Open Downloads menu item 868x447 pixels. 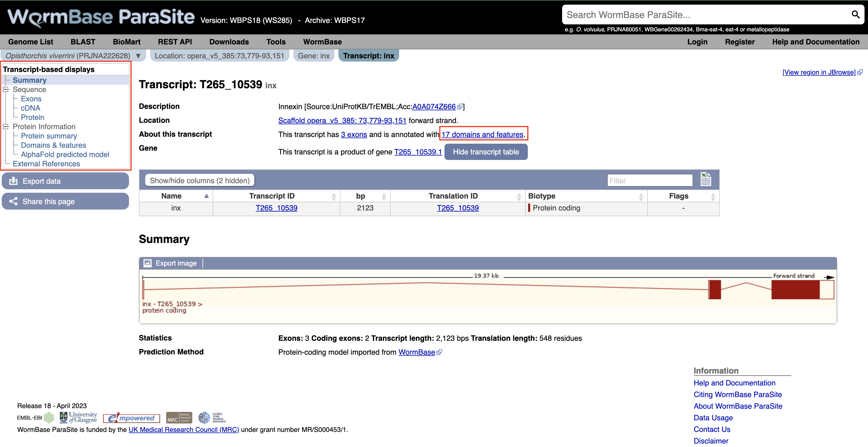pos(229,42)
